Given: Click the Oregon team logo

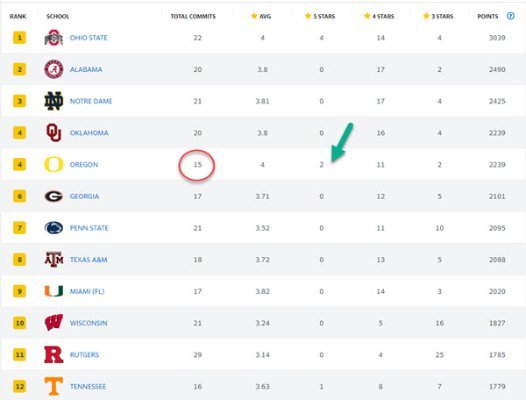Looking at the screenshot, I should click(54, 164).
